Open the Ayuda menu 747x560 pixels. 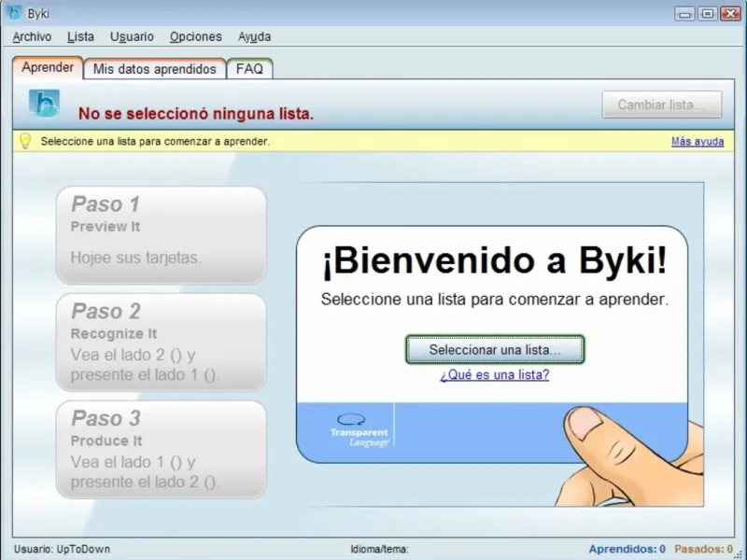pos(254,36)
